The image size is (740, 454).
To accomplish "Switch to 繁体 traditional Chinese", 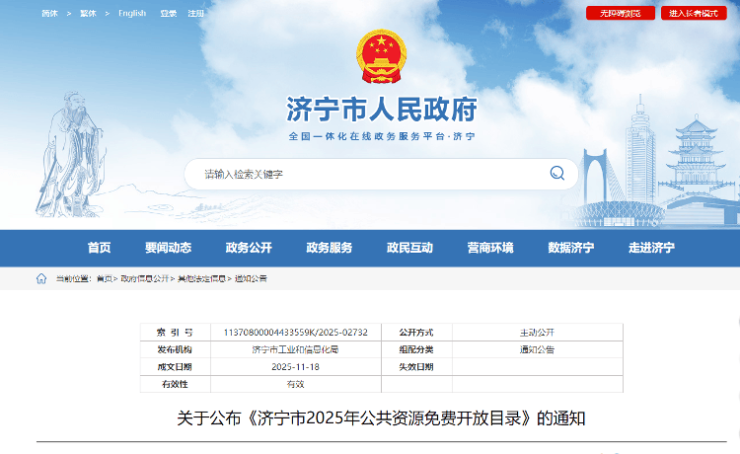I will (x=88, y=13).
